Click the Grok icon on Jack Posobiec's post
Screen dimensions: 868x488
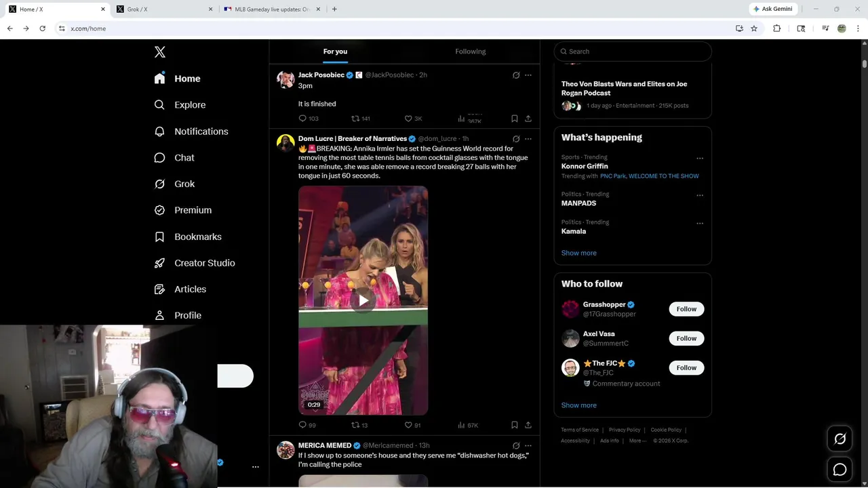[x=516, y=75]
